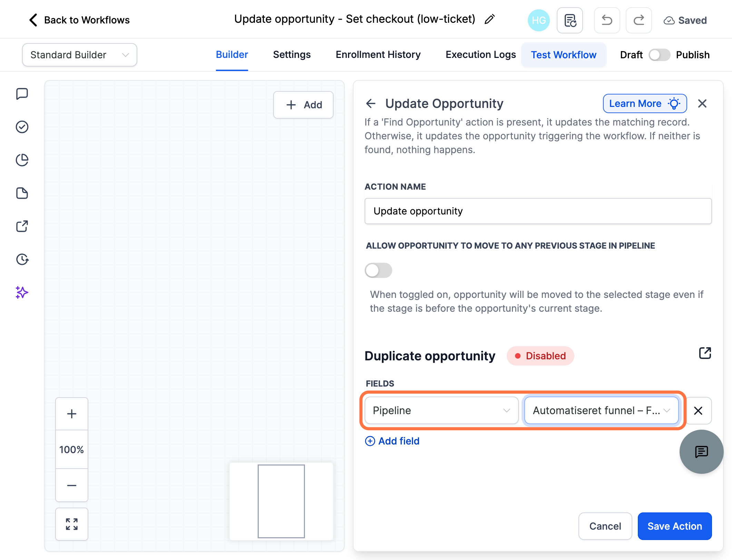
Task: Open the Enrollment History tab
Action: [378, 55]
